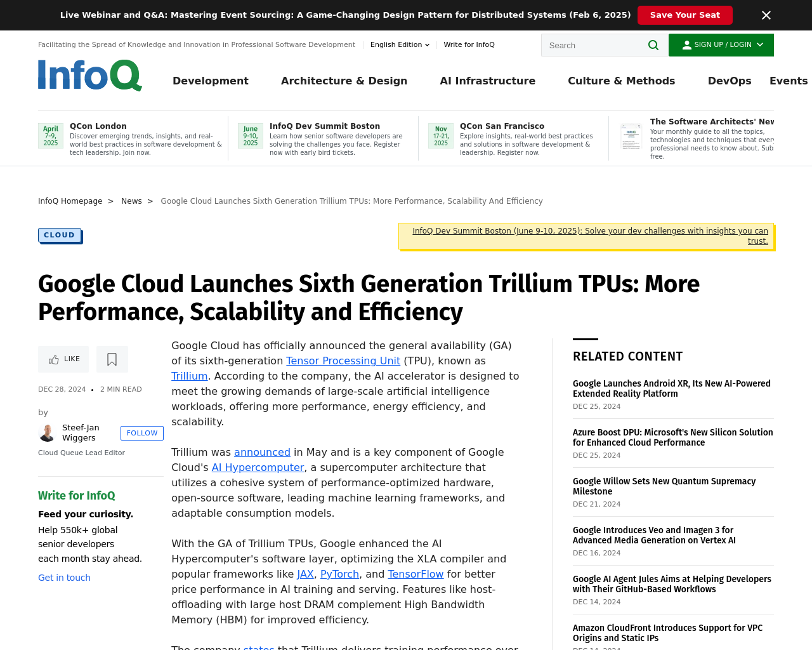Click the announced link

pyautogui.click(x=262, y=452)
